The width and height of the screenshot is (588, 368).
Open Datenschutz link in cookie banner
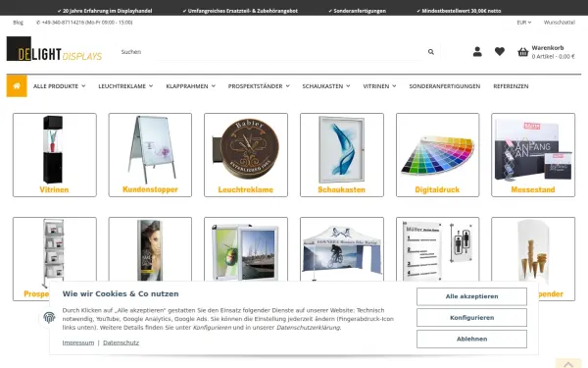pyautogui.click(x=121, y=342)
